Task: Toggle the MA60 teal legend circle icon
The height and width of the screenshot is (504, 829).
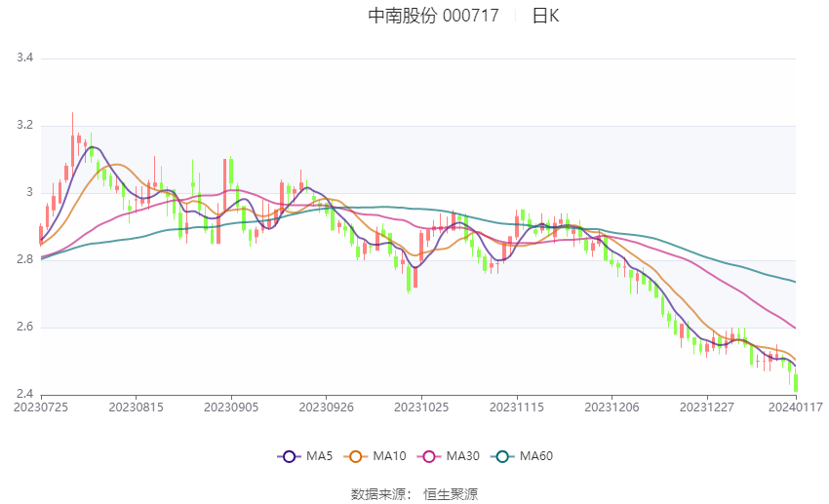Action: [502, 456]
